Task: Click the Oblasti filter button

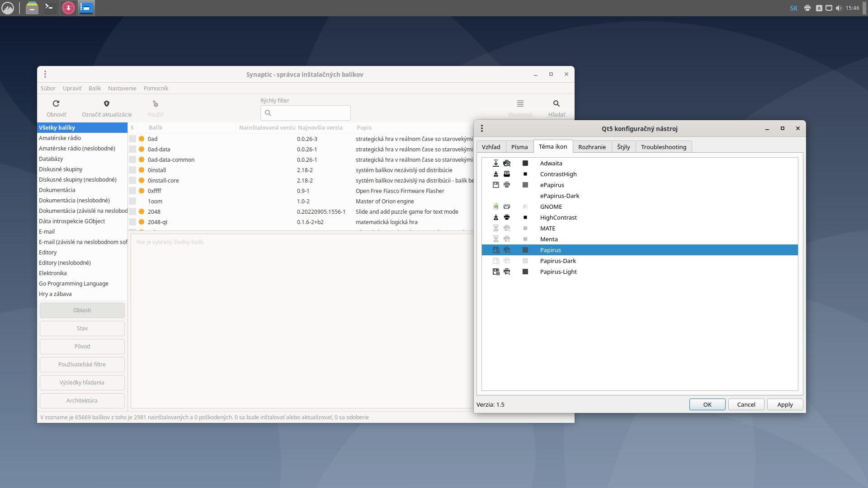Action: (82, 310)
